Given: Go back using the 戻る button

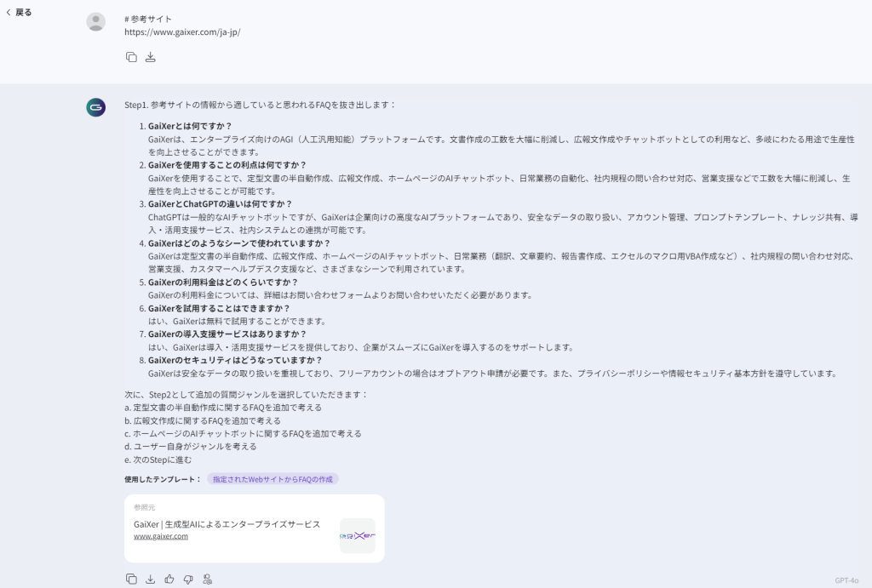Looking at the screenshot, I should pyautogui.click(x=19, y=13).
